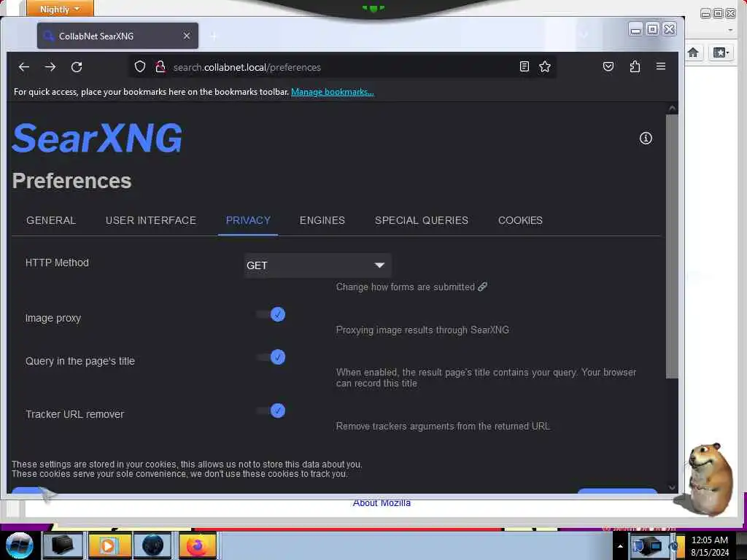Open the bookmarks star dropdown in background window
The height and width of the screenshot is (560, 747).
(721, 52)
